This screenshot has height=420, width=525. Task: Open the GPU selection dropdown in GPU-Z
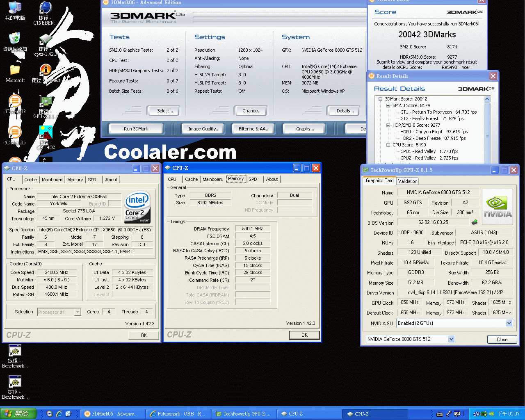click(x=451, y=339)
